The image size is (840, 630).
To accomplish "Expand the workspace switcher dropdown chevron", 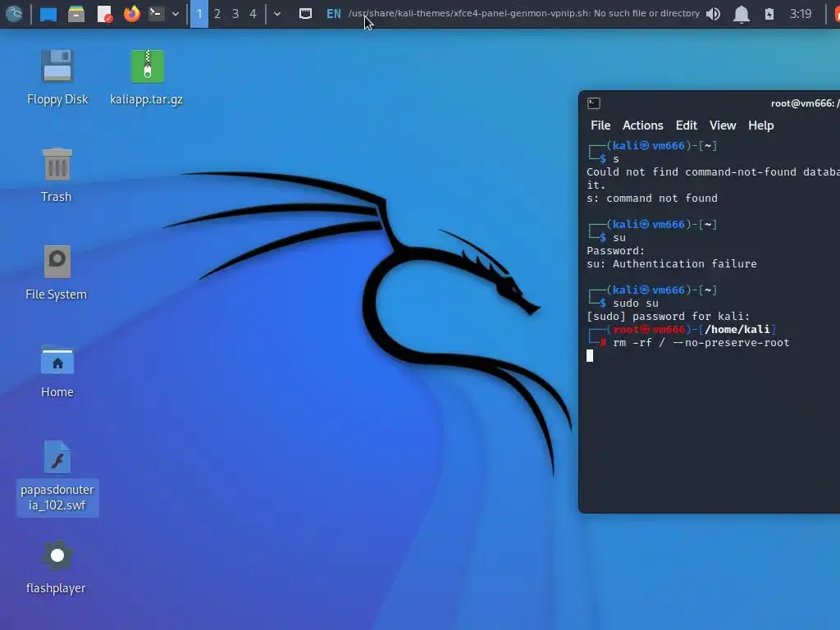I will [x=277, y=14].
